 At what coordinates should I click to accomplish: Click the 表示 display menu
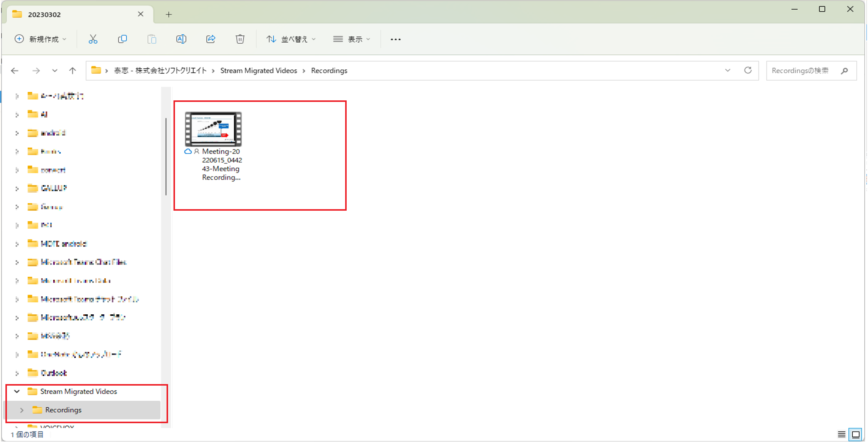[352, 39]
